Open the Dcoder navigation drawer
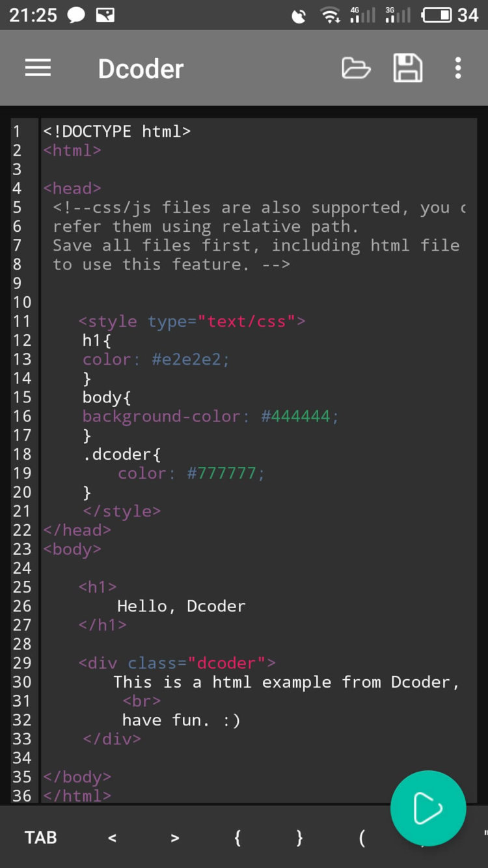Image resolution: width=488 pixels, height=868 pixels. 37,68
